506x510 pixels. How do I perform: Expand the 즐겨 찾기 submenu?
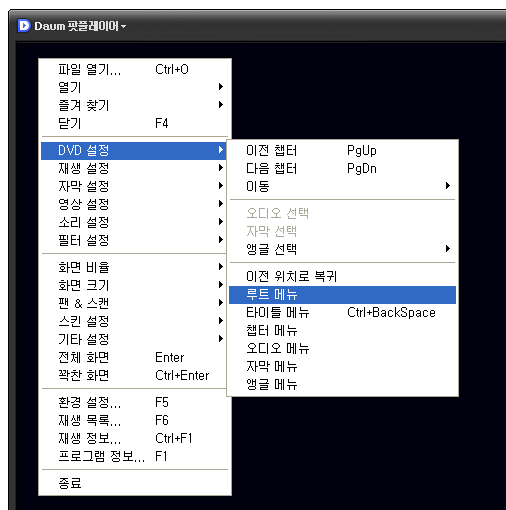click(x=134, y=105)
